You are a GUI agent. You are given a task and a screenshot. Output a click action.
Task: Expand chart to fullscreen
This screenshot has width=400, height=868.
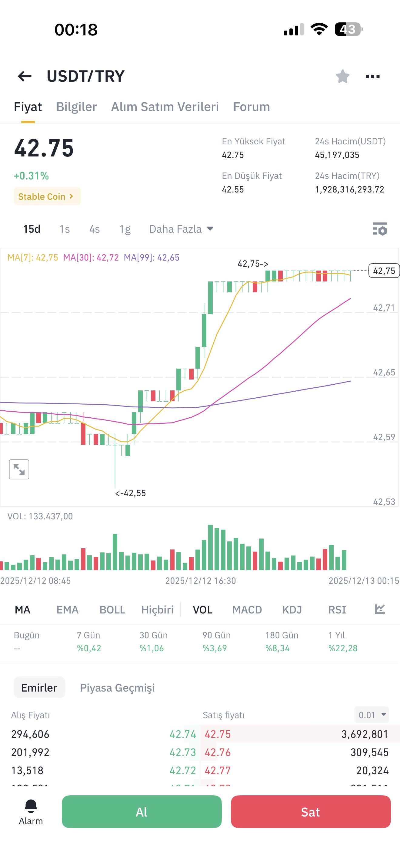click(19, 469)
